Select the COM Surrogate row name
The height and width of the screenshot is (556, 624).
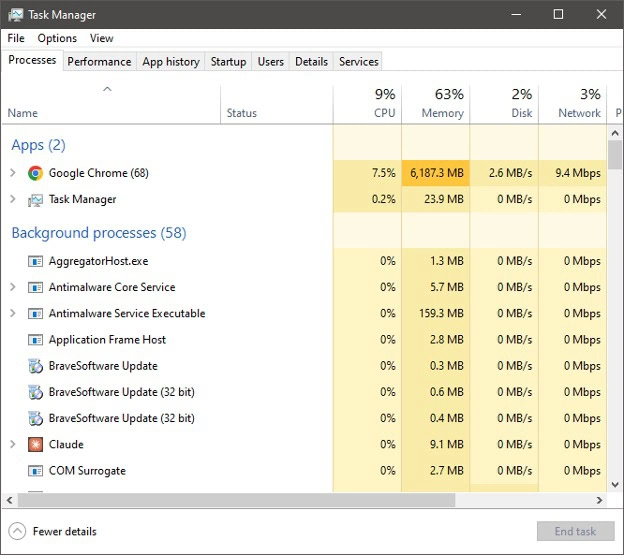87,471
